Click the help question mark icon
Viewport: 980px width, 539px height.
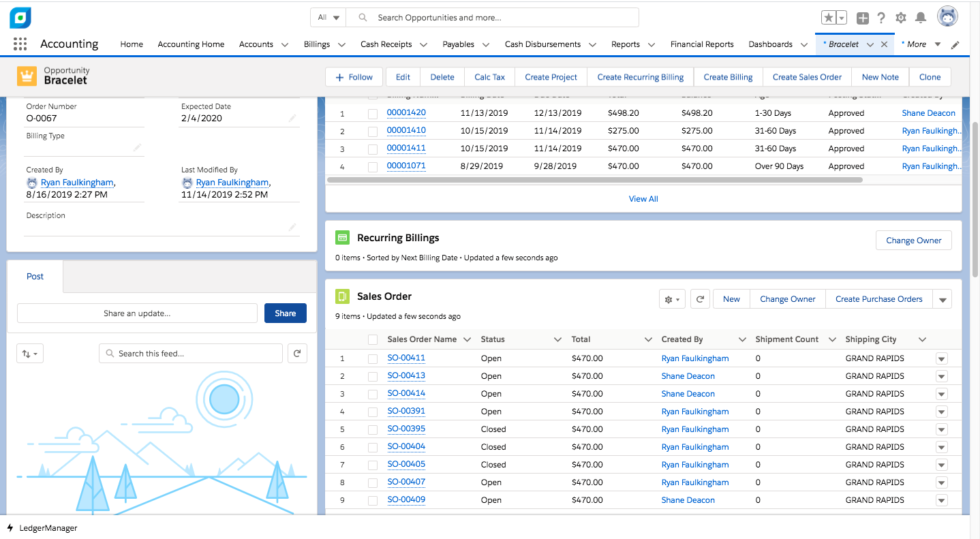coord(881,18)
